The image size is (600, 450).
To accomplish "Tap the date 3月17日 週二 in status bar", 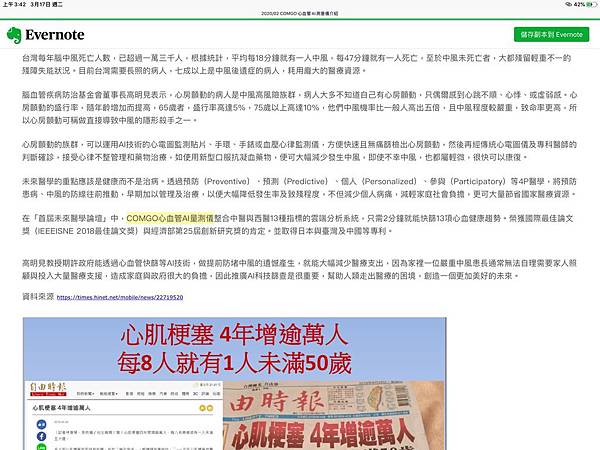I will 47,5.
